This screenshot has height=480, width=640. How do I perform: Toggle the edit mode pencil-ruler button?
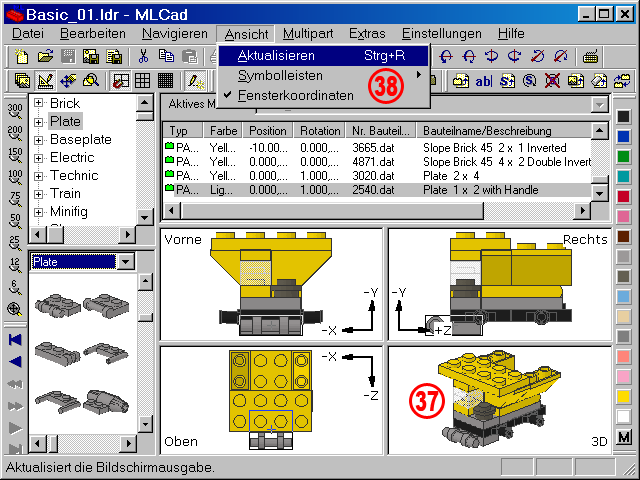(45, 81)
